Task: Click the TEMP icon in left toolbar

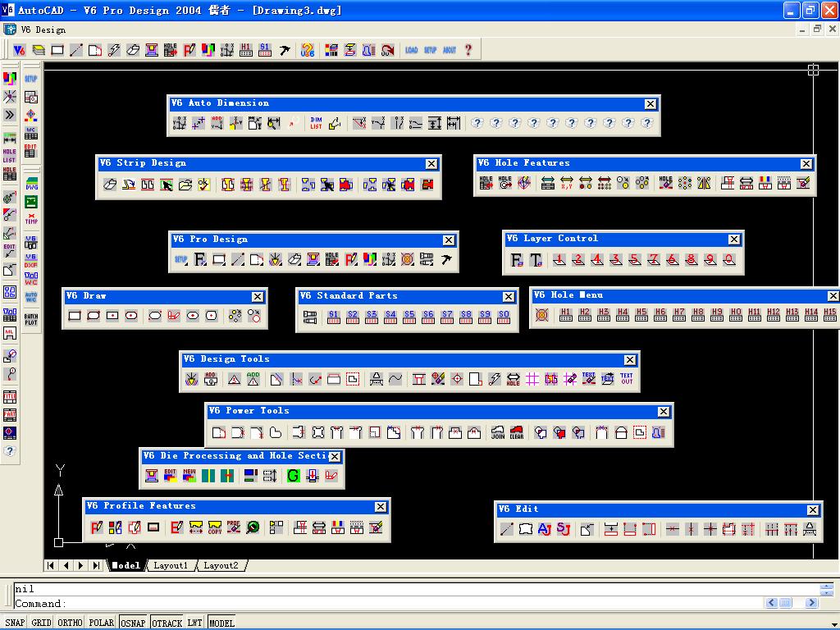Action: coord(31,218)
